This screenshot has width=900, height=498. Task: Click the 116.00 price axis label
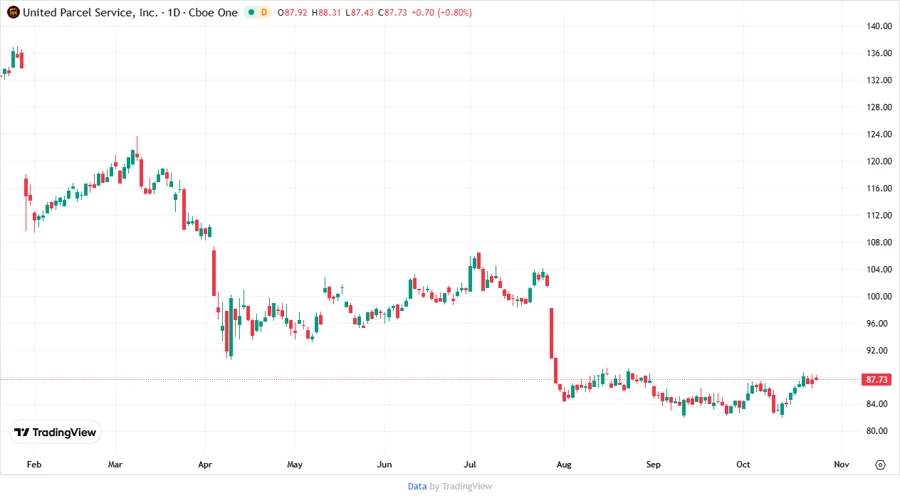[879, 188]
